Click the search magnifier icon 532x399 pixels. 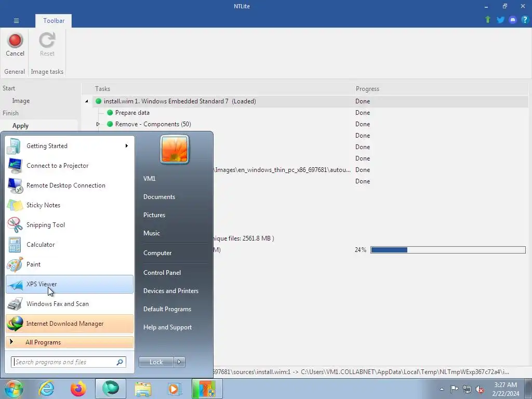click(119, 362)
